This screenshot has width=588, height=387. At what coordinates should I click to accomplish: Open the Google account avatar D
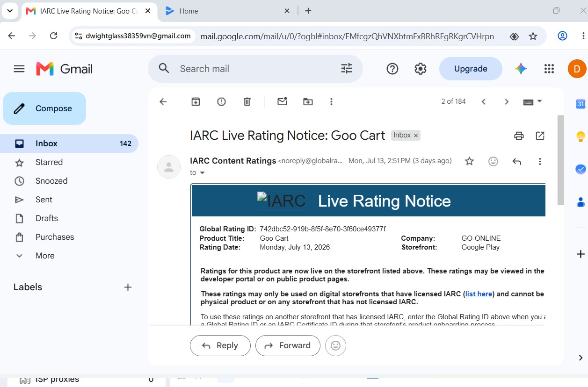pyautogui.click(x=577, y=69)
